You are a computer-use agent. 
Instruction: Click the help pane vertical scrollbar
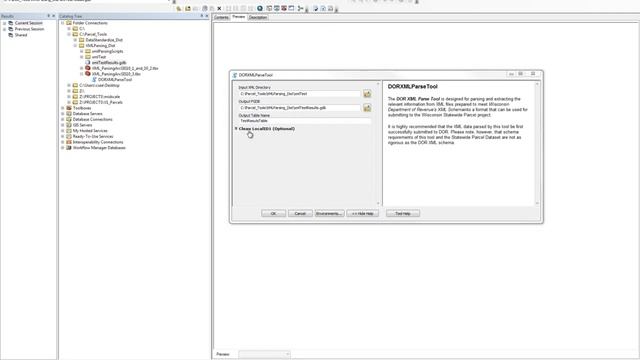coord(537,144)
